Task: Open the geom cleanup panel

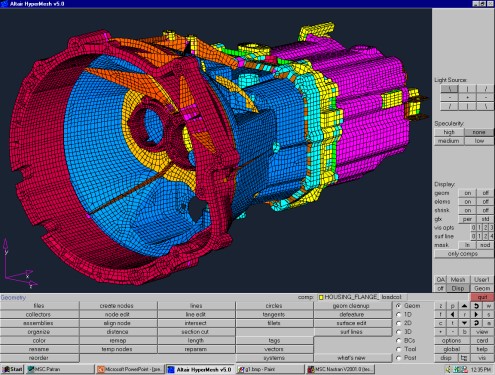Action: (351, 306)
